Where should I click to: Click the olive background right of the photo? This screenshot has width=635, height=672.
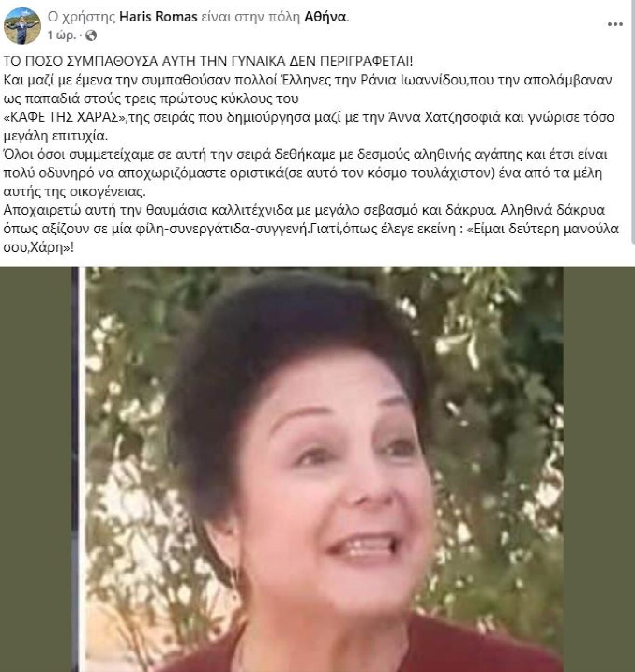[599, 469]
